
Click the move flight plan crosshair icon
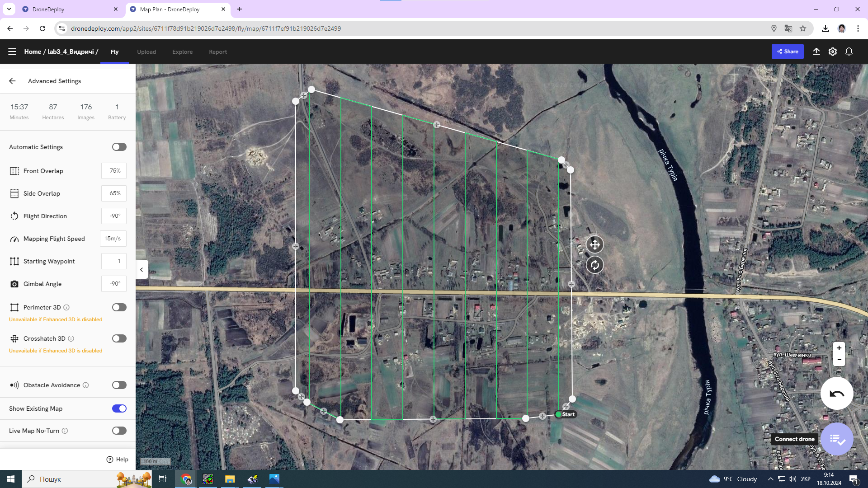click(x=594, y=244)
